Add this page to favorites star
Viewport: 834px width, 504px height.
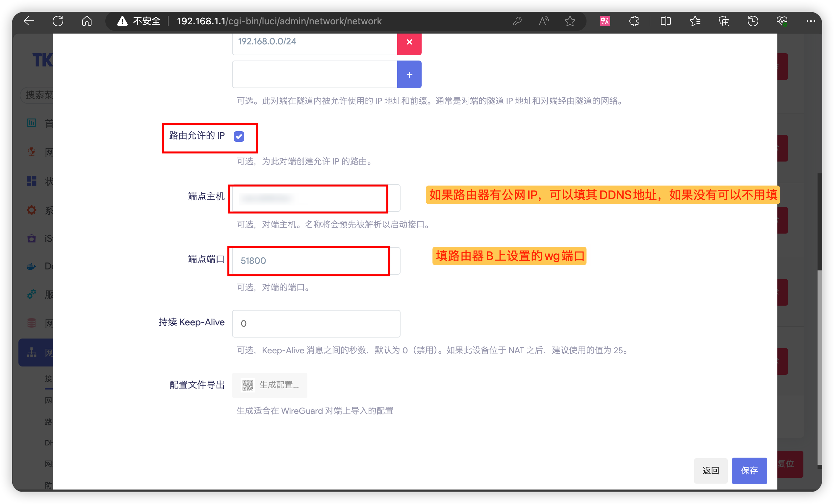pyautogui.click(x=570, y=21)
